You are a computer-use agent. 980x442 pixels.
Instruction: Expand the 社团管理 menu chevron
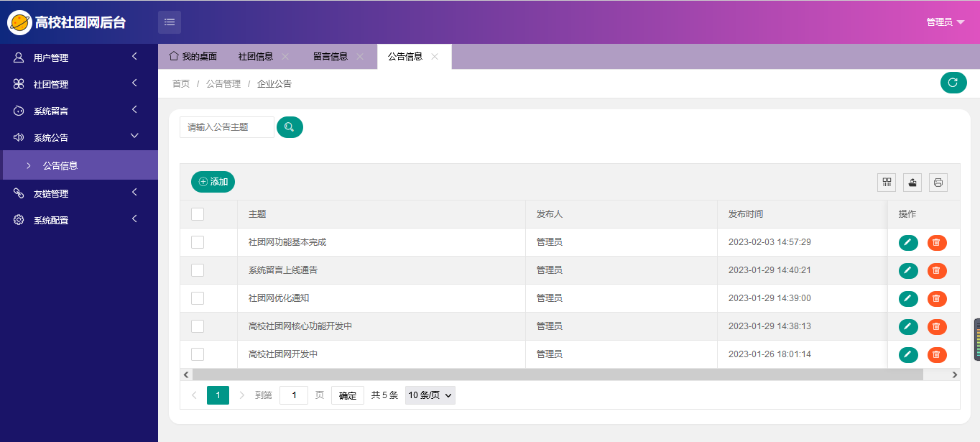coord(134,83)
